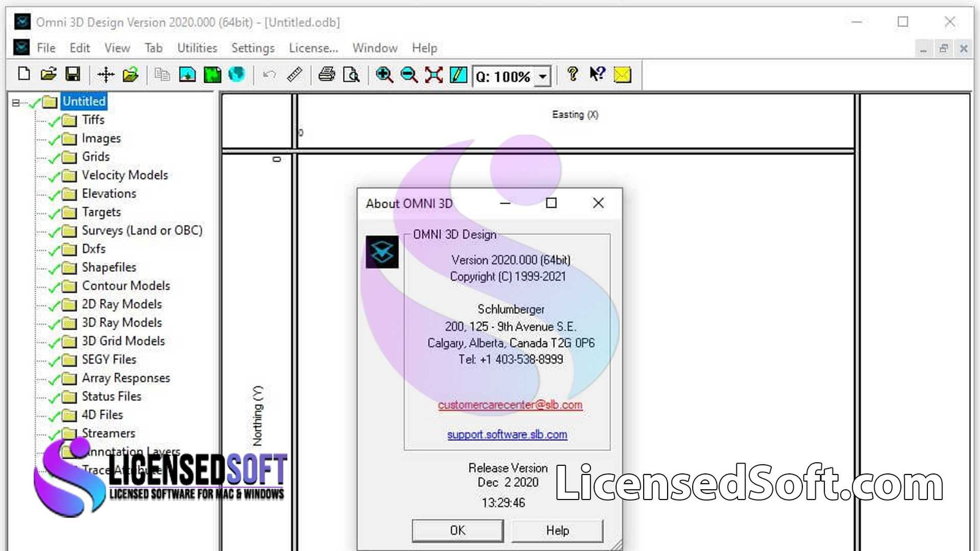Image resolution: width=980 pixels, height=551 pixels.
Task: Click the OMNI logo icon in About dialog
Action: [382, 252]
